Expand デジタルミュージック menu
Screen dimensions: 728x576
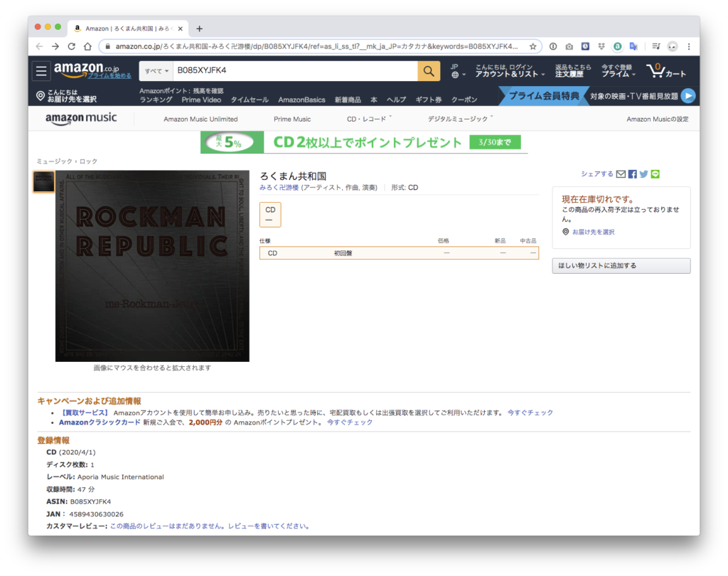click(x=460, y=119)
